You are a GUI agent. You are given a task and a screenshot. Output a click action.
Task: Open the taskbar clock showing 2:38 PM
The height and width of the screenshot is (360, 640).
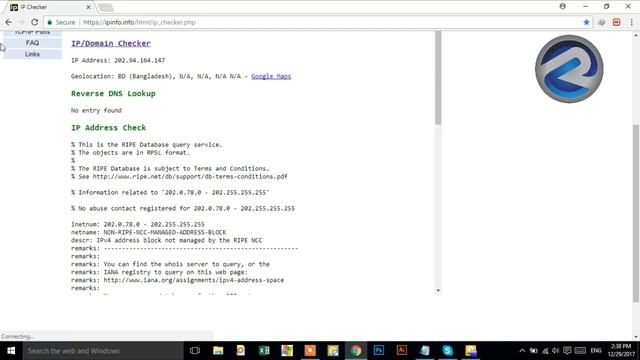[x=621, y=351]
